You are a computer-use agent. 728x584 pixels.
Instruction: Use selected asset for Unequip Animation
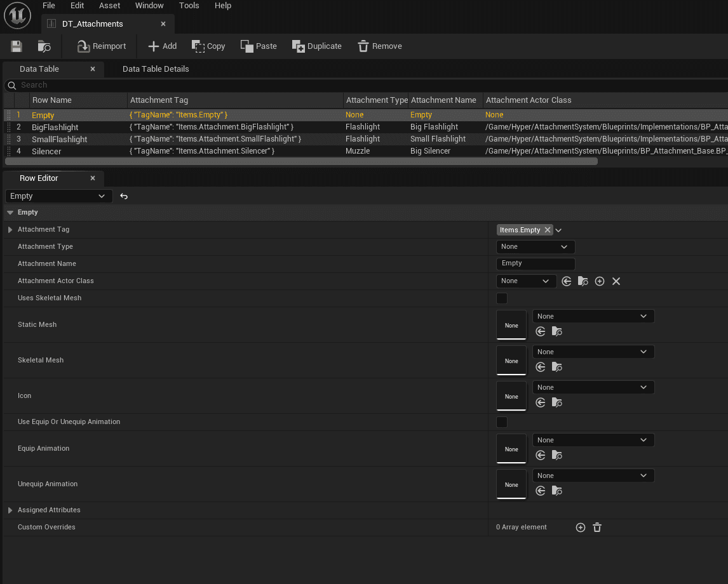[x=541, y=491]
